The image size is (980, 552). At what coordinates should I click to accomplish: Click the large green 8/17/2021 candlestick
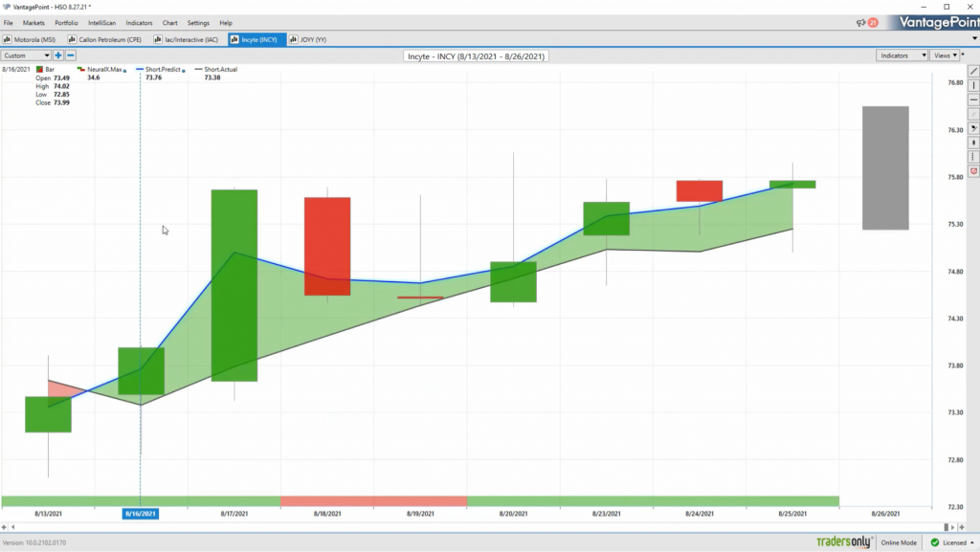234,285
